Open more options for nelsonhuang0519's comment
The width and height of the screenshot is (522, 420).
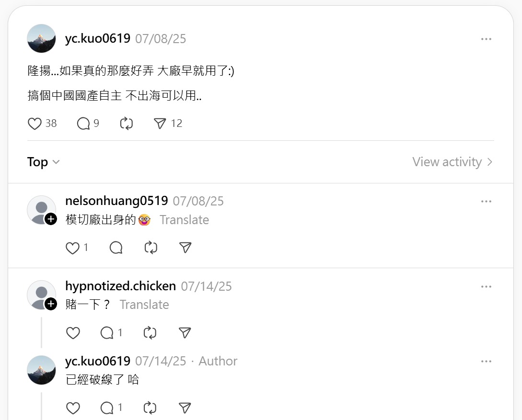coord(486,201)
